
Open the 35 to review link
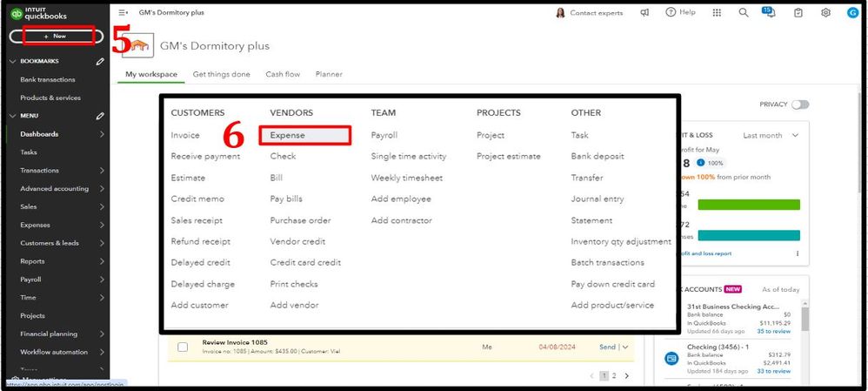point(774,331)
